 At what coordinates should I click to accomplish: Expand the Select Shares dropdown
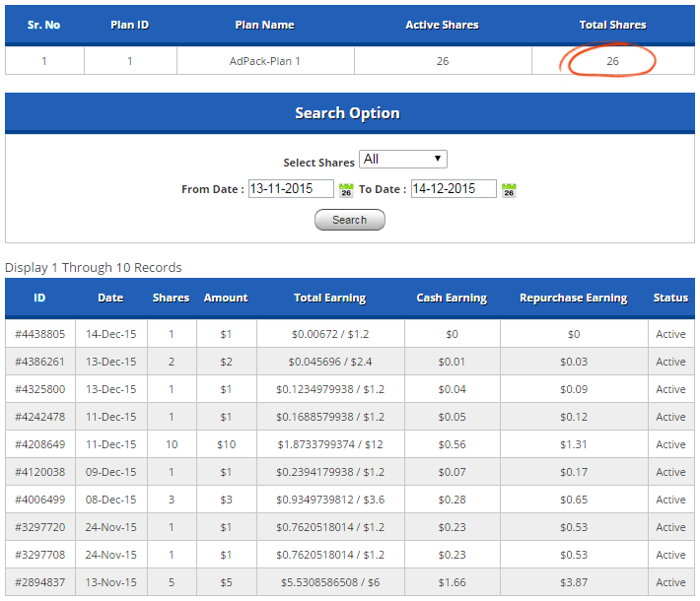click(402, 159)
